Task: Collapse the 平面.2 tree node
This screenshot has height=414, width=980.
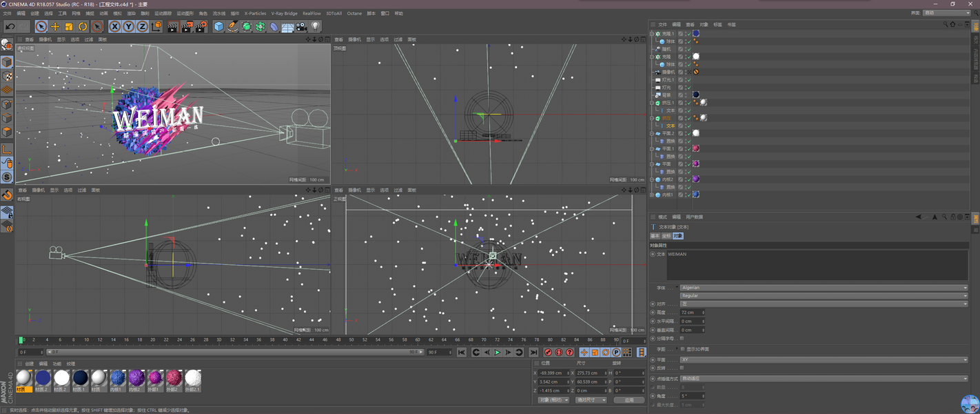Action: [x=652, y=134]
